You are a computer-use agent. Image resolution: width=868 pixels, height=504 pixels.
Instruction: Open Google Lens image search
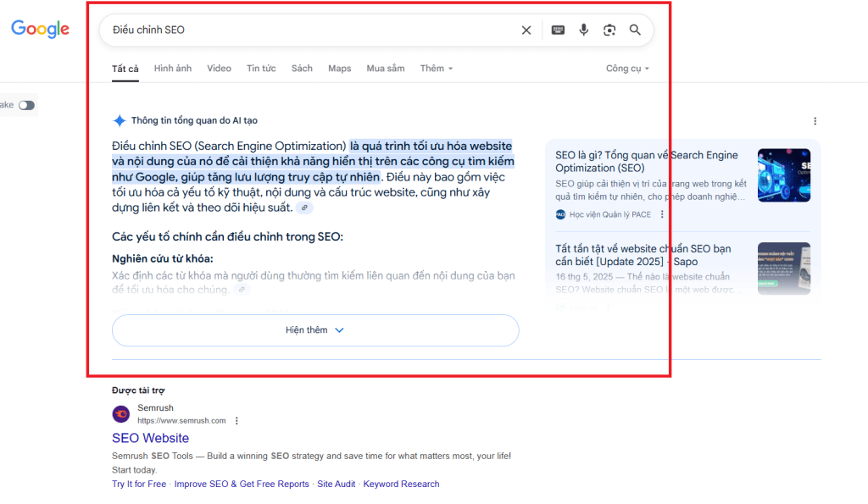[609, 30]
